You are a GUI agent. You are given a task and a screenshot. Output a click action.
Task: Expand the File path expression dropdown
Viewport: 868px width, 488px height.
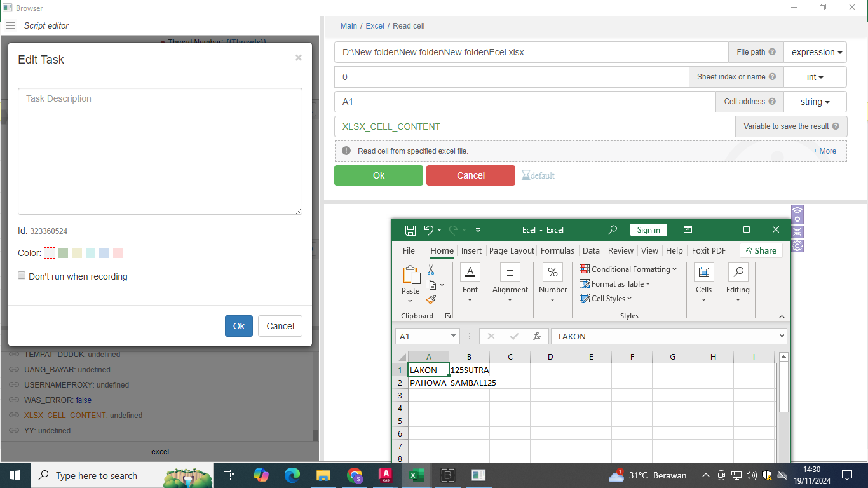pyautogui.click(x=815, y=52)
